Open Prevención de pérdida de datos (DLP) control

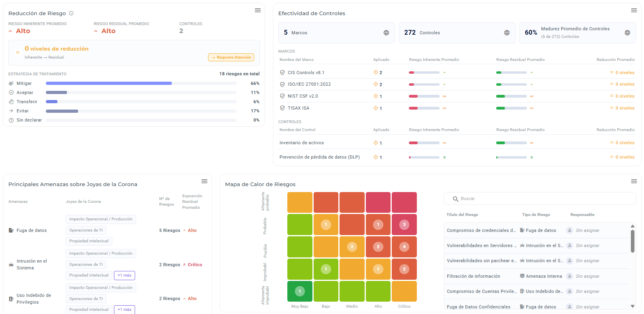coord(457,157)
